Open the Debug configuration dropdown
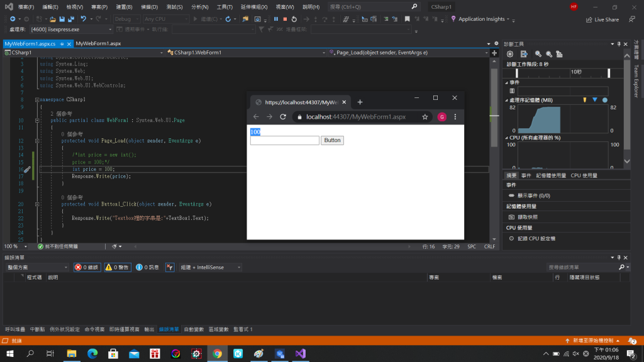This screenshot has height=362, width=644. [126, 19]
